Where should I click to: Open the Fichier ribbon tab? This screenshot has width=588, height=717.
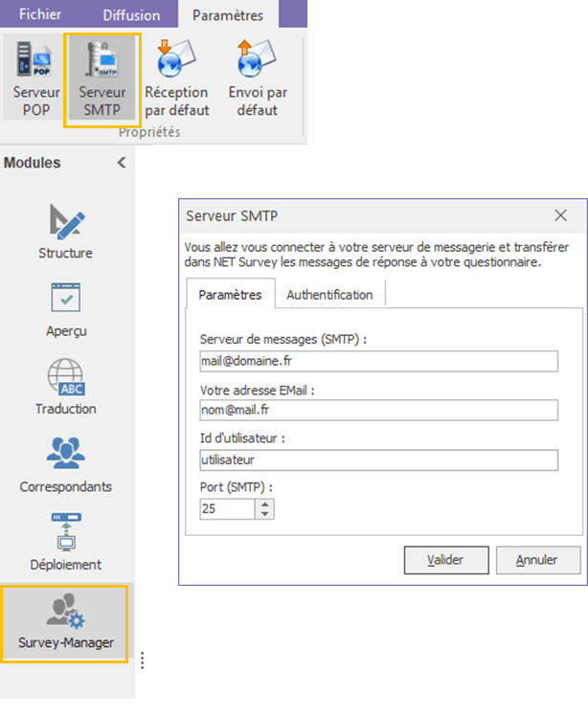tap(40, 14)
